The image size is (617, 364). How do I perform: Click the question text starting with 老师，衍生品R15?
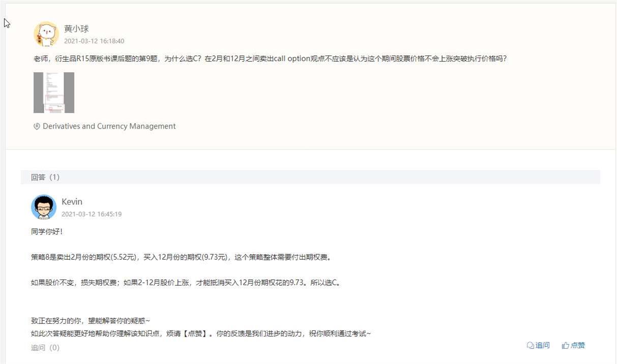coord(270,58)
